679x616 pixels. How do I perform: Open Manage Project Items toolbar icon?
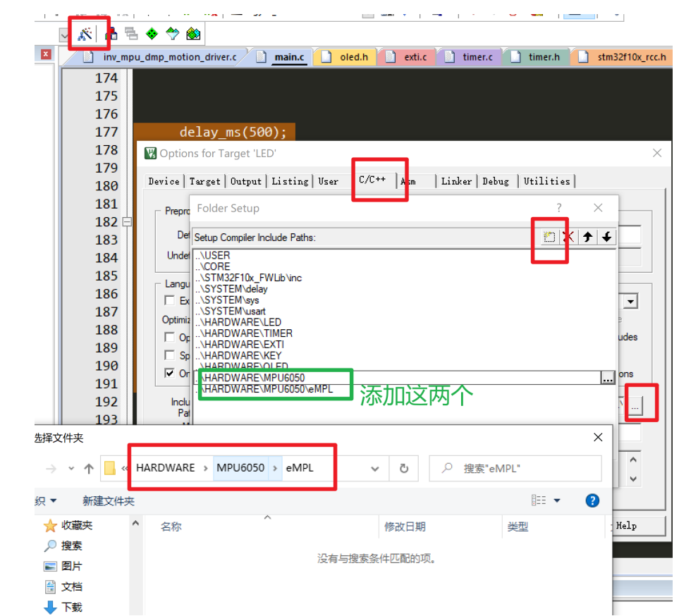coord(111,34)
